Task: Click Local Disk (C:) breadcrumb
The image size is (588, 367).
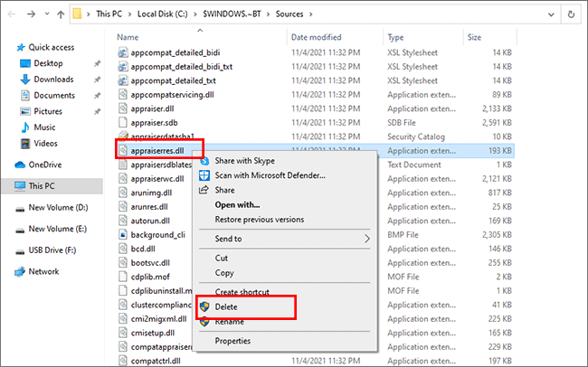Action: pyautogui.click(x=162, y=14)
